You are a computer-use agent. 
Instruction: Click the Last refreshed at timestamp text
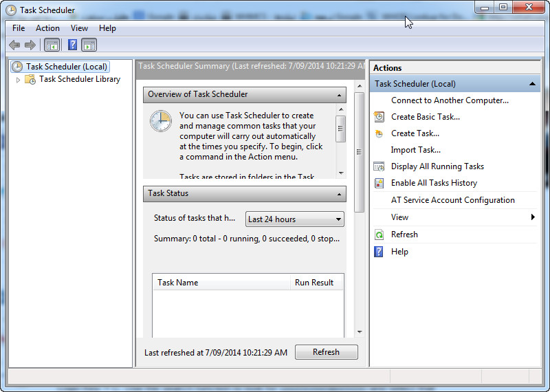coord(216,352)
